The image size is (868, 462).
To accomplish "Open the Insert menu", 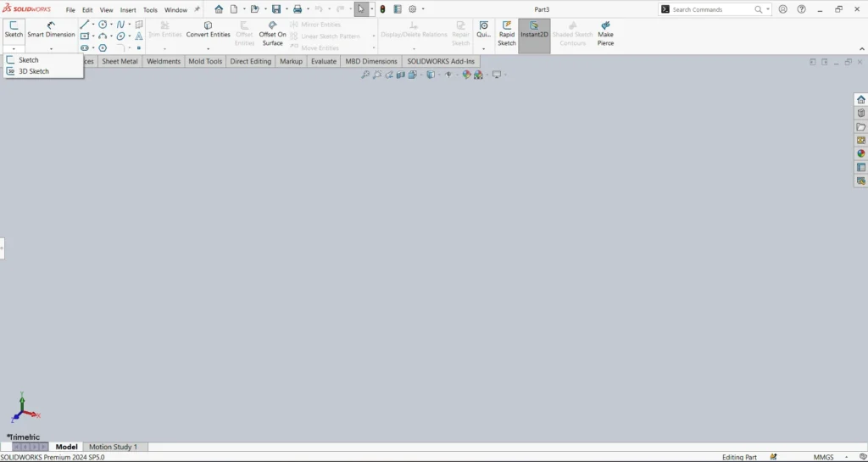I will [128, 10].
